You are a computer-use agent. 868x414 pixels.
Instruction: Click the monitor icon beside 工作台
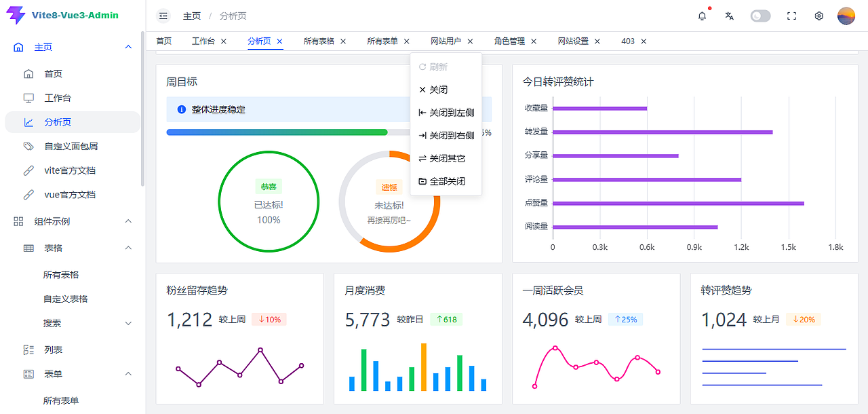(28, 98)
